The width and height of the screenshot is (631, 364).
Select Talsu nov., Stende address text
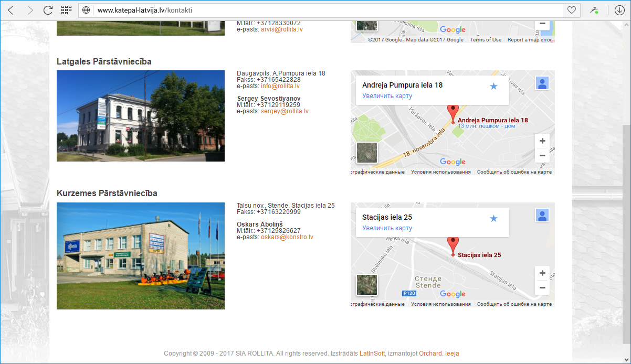click(x=286, y=206)
